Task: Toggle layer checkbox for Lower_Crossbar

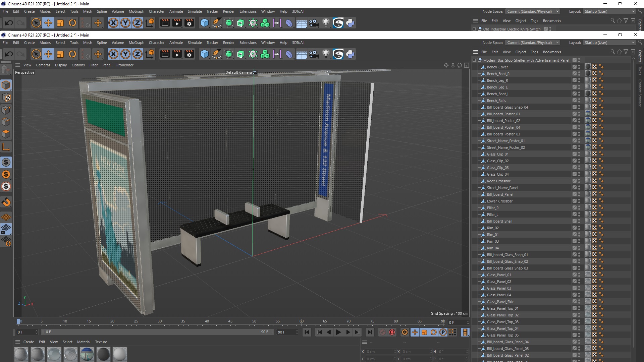Action: point(574,201)
